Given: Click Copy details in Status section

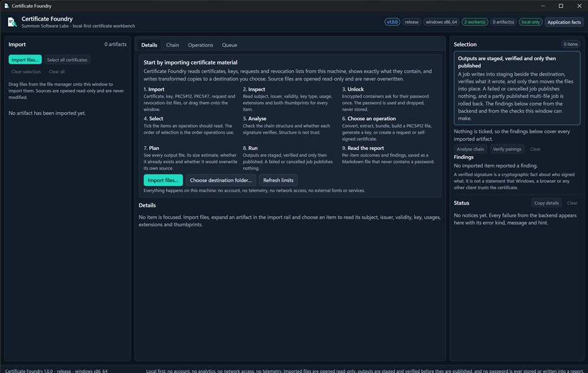Looking at the screenshot, I should click(x=547, y=203).
